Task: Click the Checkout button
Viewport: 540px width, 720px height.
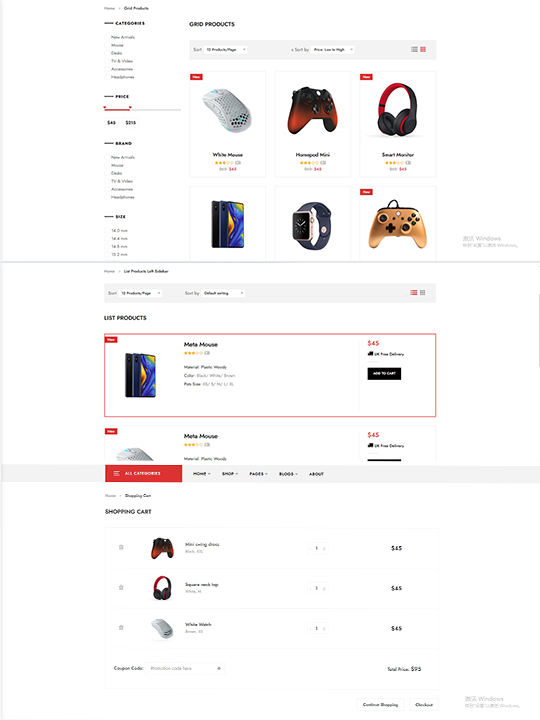Action: [424, 704]
